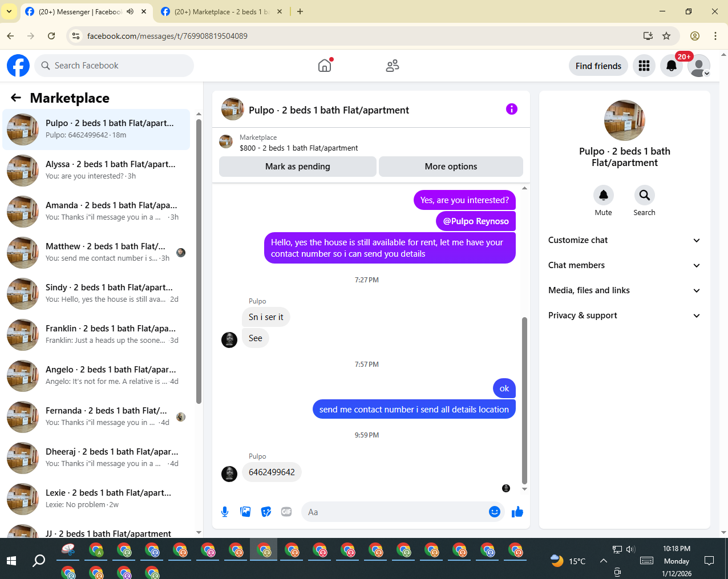Switch to the Marketplace browser tab
The image size is (728, 579).
click(221, 11)
